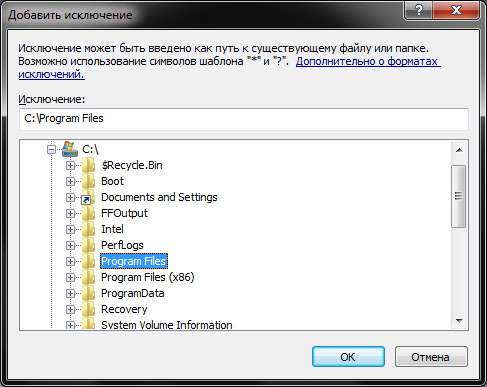Click the Отмена cancel button
This screenshot has height=387, width=487.
click(x=431, y=357)
